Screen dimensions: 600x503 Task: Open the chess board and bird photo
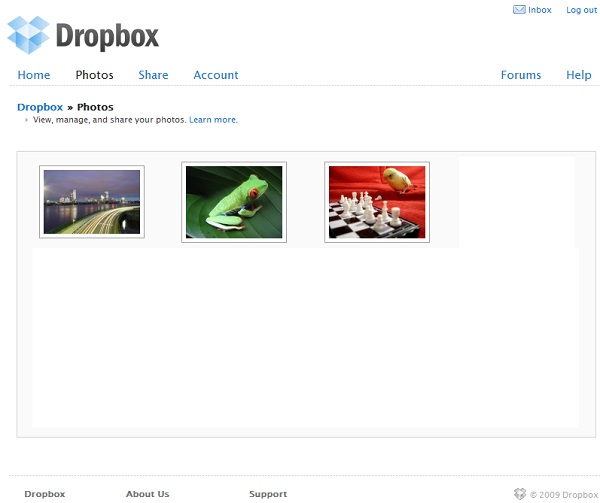[x=377, y=202]
